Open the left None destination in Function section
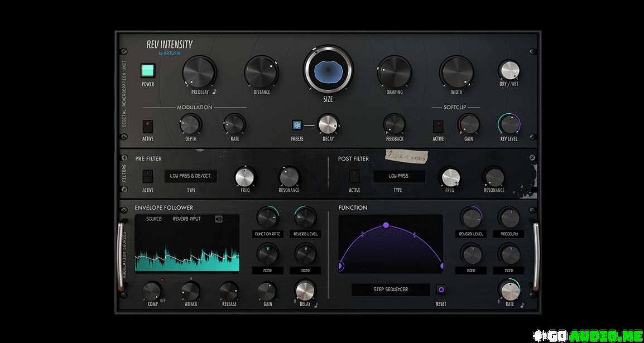Screen dimensions: 644x343 470,271
